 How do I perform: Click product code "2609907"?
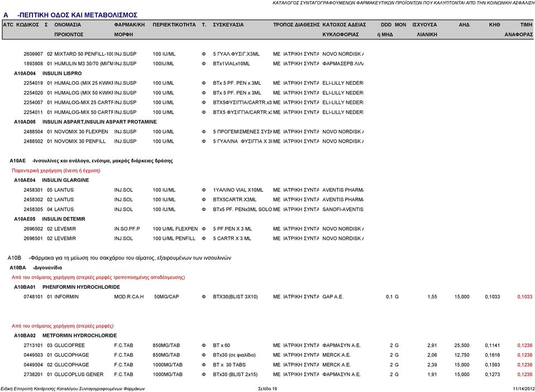point(33,54)
